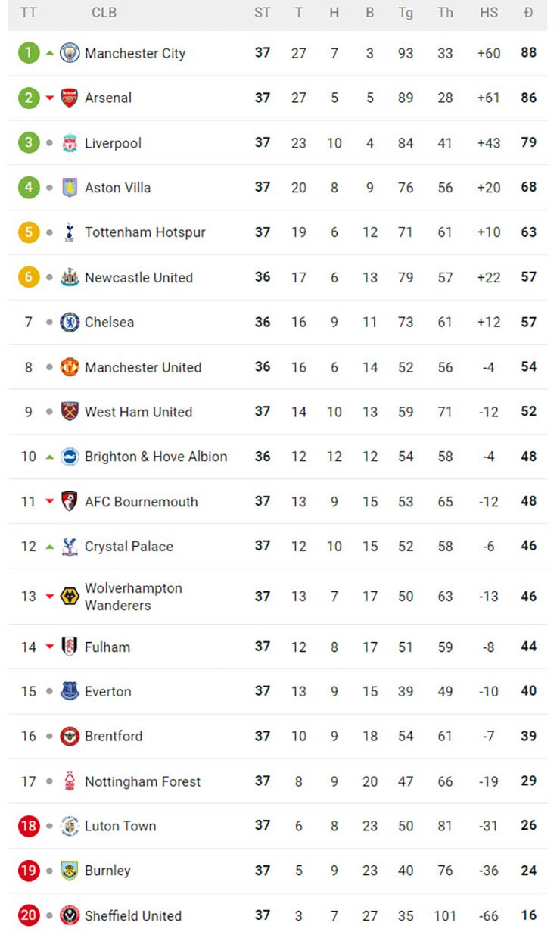Viewport: 560px width, 938px height.
Task: Click Crystal Palace's green up arrow
Action: [50, 547]
